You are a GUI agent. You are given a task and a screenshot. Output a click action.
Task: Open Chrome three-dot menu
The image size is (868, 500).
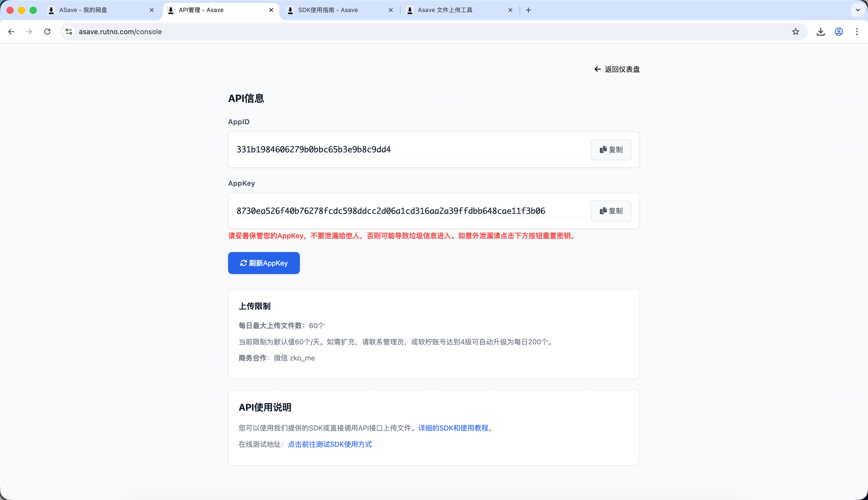tap(857, 32)
